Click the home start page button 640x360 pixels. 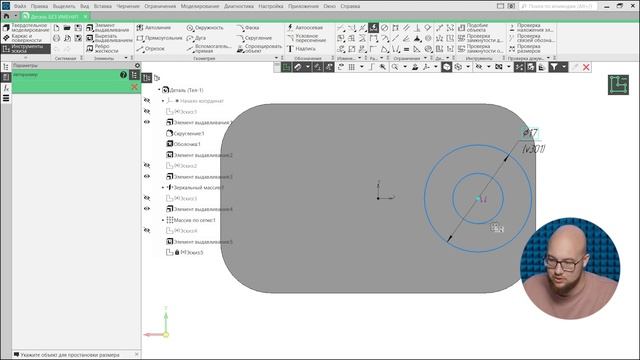tap(7, 16)
